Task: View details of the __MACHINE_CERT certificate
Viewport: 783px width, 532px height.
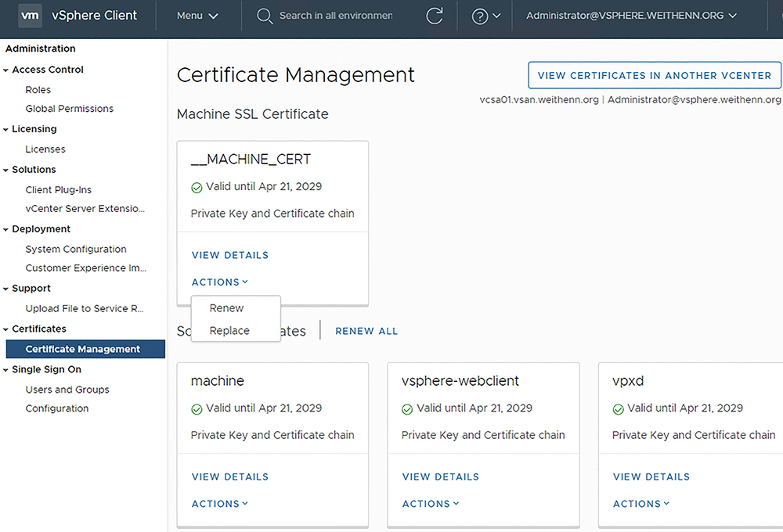Action: click(x=230, y=255)
